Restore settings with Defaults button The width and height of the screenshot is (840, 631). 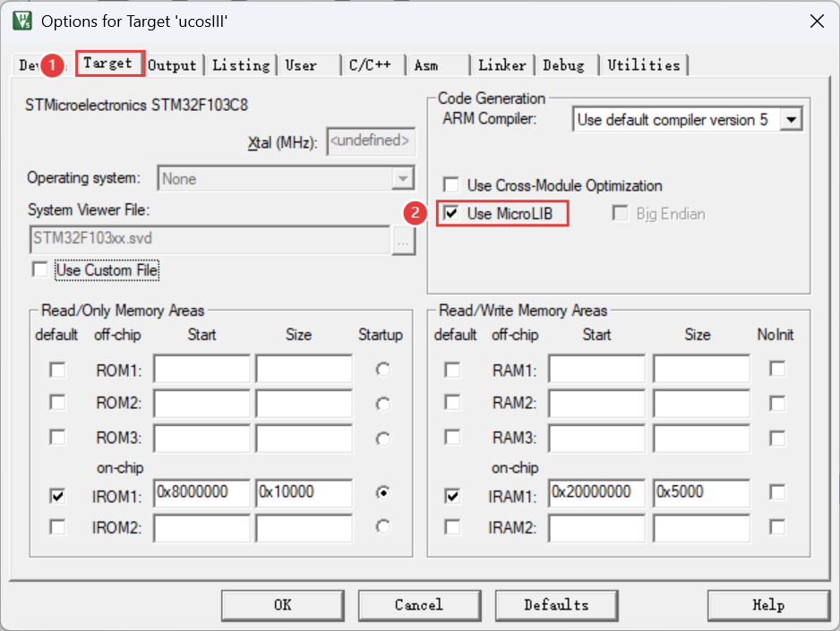point(557,605)
